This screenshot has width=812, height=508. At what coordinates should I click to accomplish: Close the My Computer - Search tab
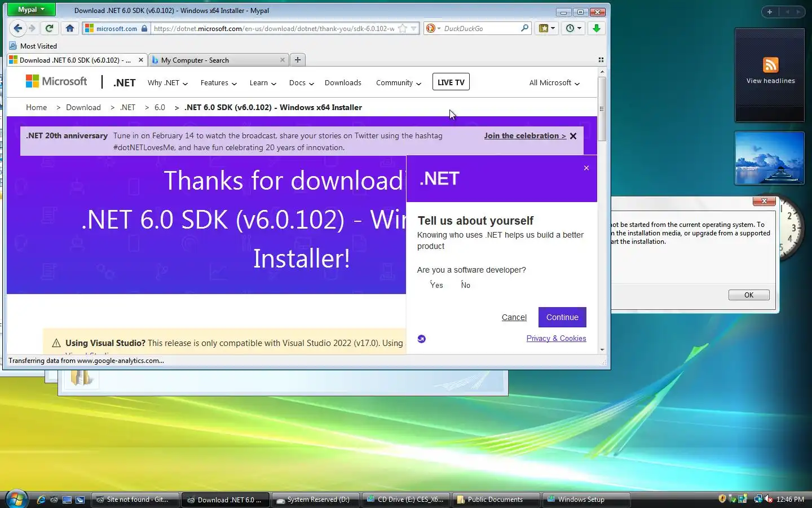(283, 60)
